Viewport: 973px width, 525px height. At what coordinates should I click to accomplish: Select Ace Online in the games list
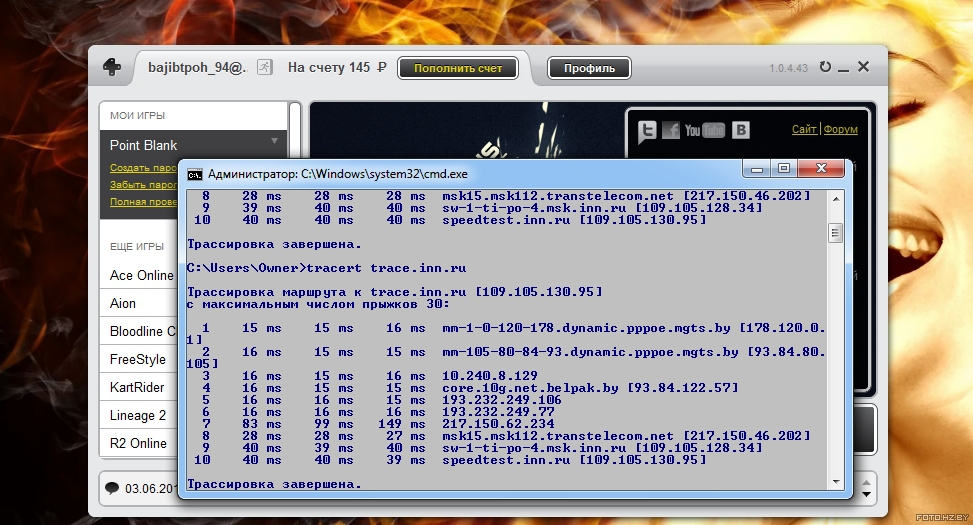point(141,275)
